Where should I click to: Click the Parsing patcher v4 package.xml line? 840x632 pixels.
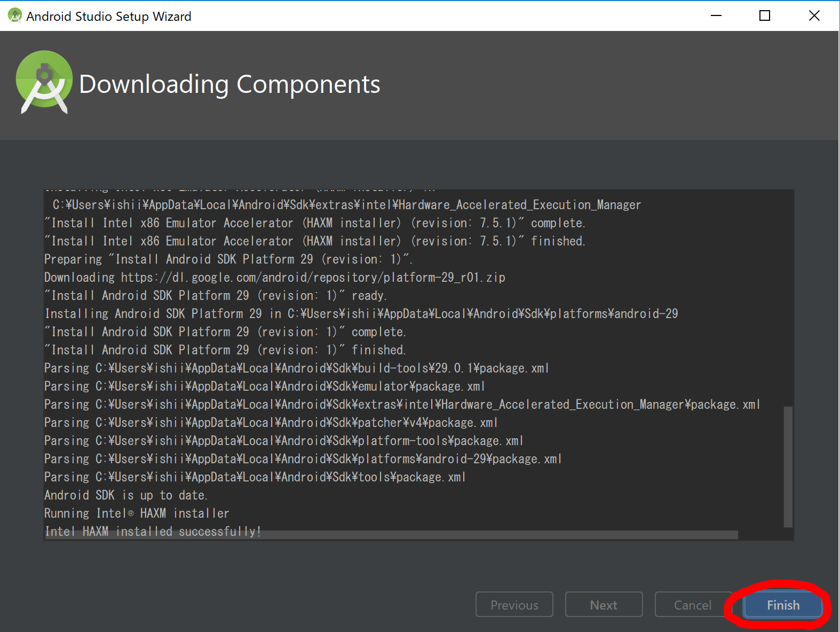[271, 423]
